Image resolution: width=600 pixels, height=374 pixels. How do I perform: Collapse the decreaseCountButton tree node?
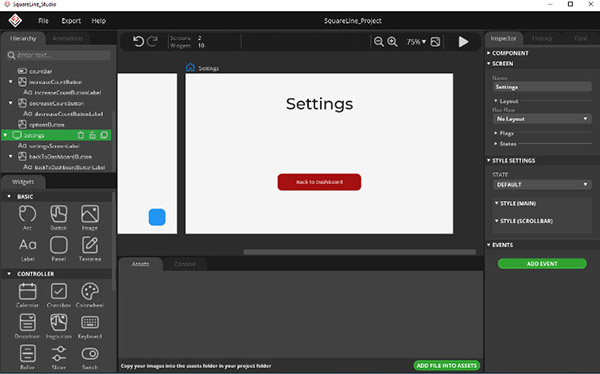10,103
